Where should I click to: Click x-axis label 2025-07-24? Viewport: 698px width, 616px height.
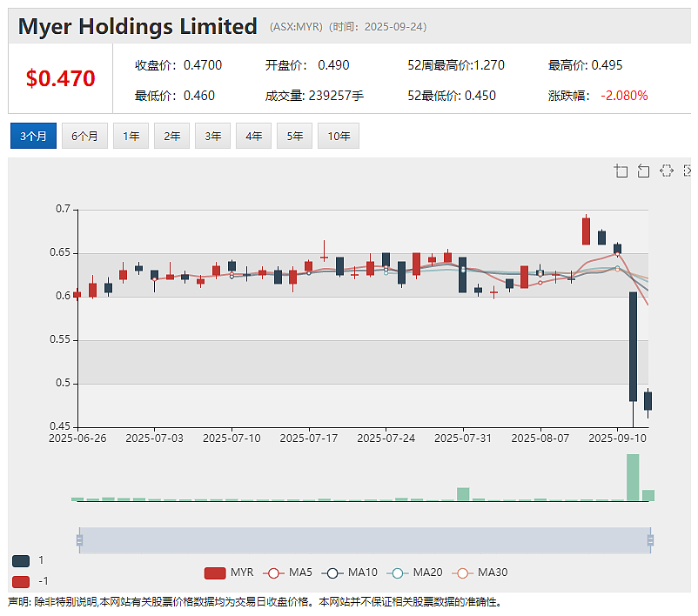pos(386,439)
